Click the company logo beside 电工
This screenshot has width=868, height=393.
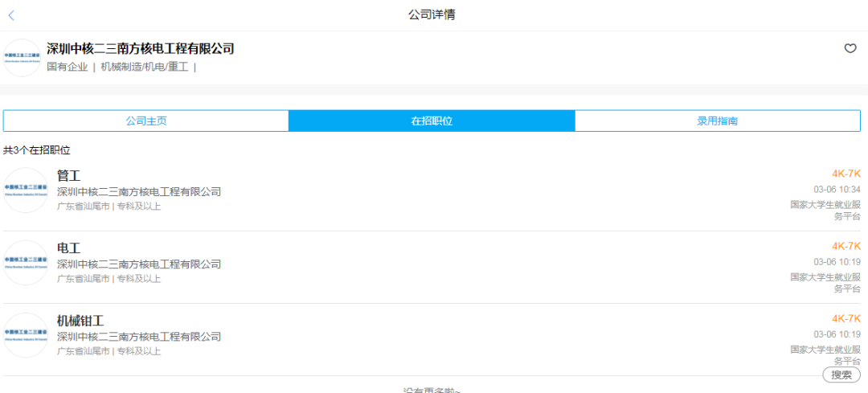pyautogui.click(x=26, y=263)
